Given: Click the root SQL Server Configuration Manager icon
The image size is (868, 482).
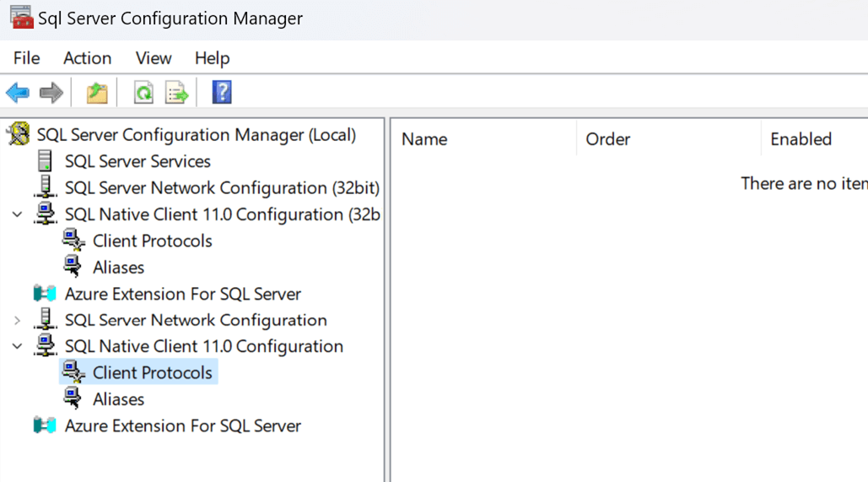Looking at the screenshot, I should pyautogui.click(x=19, y=134).
